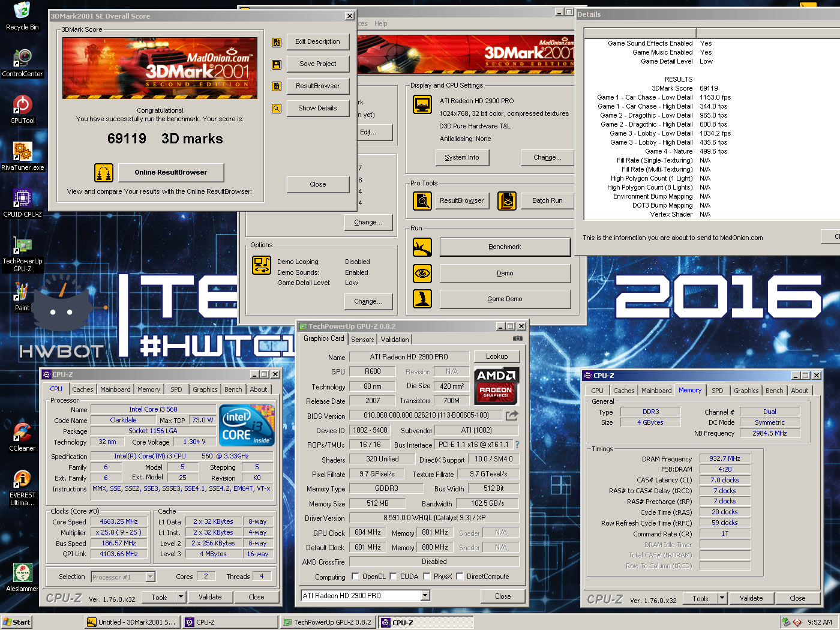This screenshot has height=630, width=840.
Task: Launch CCleaner desktop icon
Action: pyautogui.click(x=22, y=437)
